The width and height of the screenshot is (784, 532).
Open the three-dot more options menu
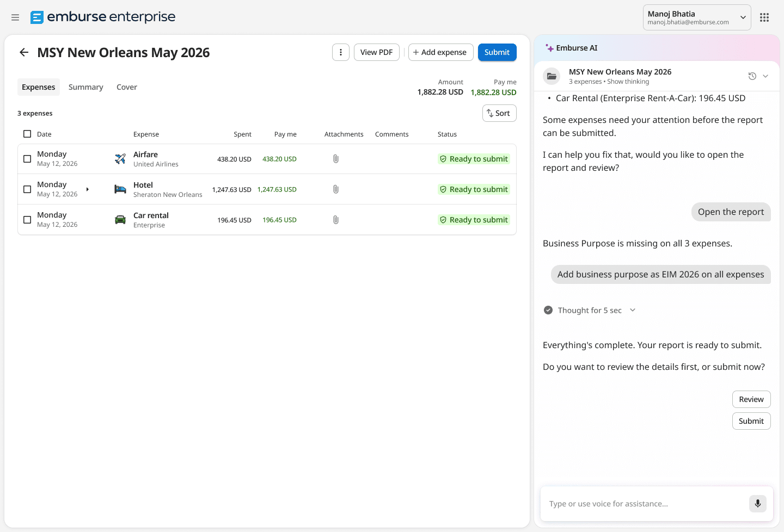[x=341, y=52]
